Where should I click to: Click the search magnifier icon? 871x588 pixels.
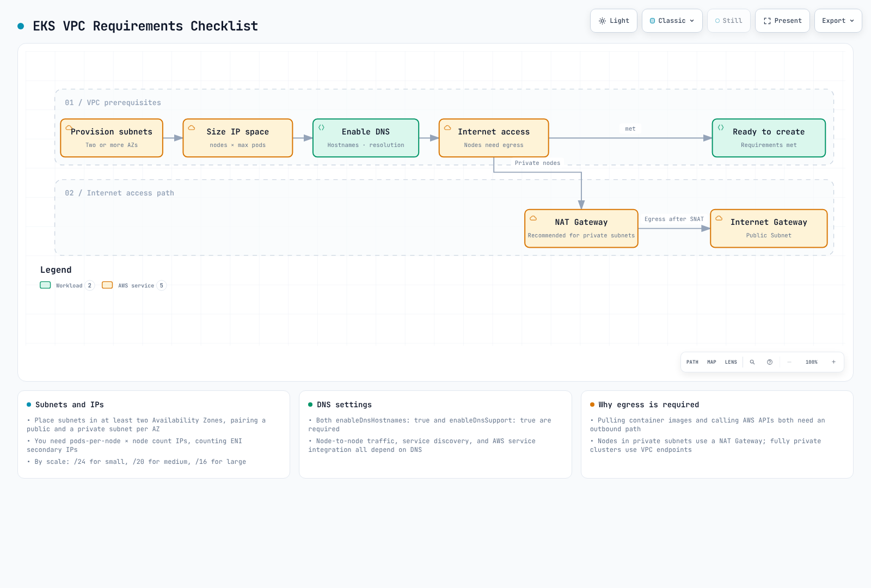pyautogui.click(x=752, y=362)
